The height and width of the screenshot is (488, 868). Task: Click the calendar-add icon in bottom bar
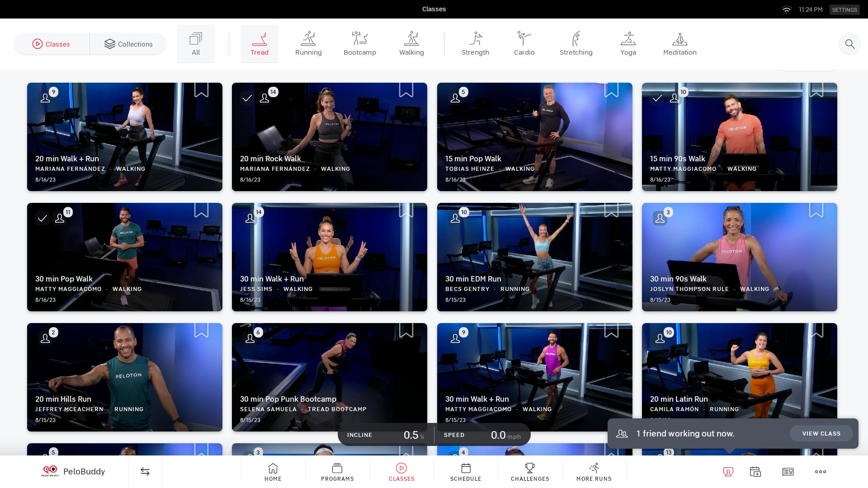755,471
